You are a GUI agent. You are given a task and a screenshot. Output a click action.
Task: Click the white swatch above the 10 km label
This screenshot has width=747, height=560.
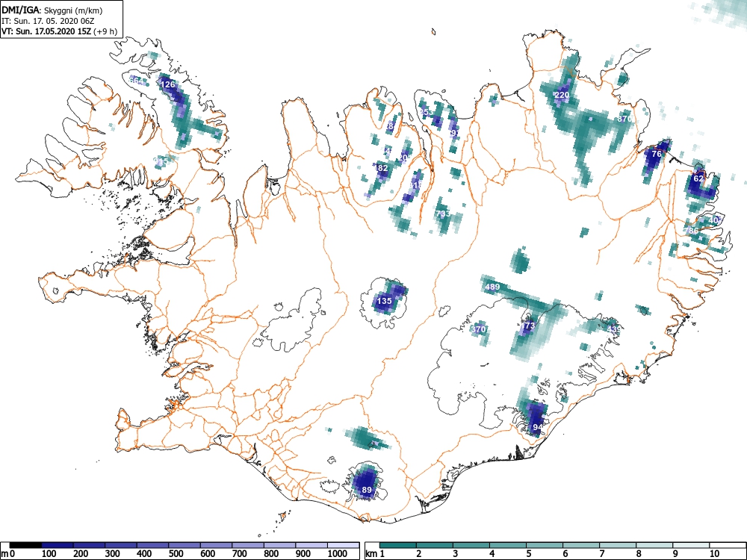(727, 545)
